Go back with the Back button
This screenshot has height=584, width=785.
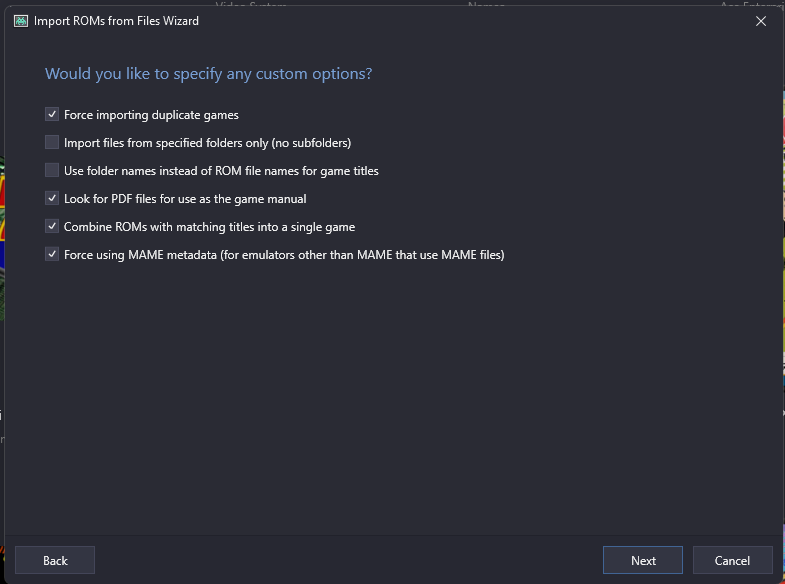(55, 560)
